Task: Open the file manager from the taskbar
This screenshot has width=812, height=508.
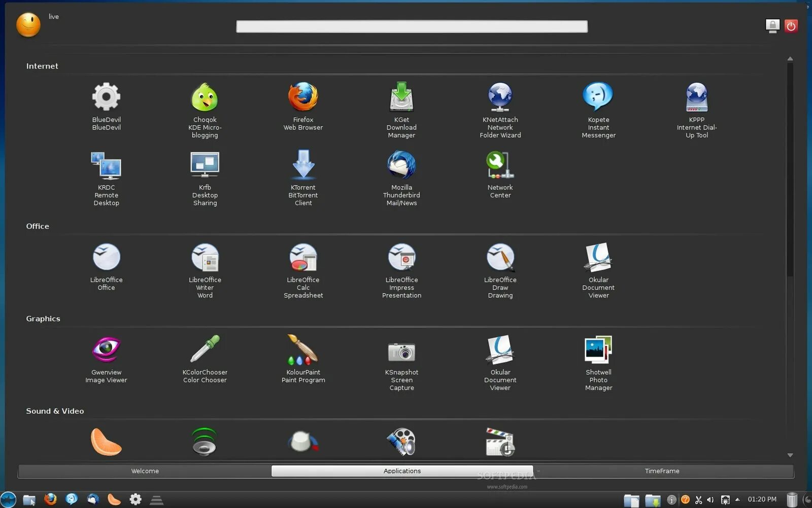Action: tap(29, 500)
